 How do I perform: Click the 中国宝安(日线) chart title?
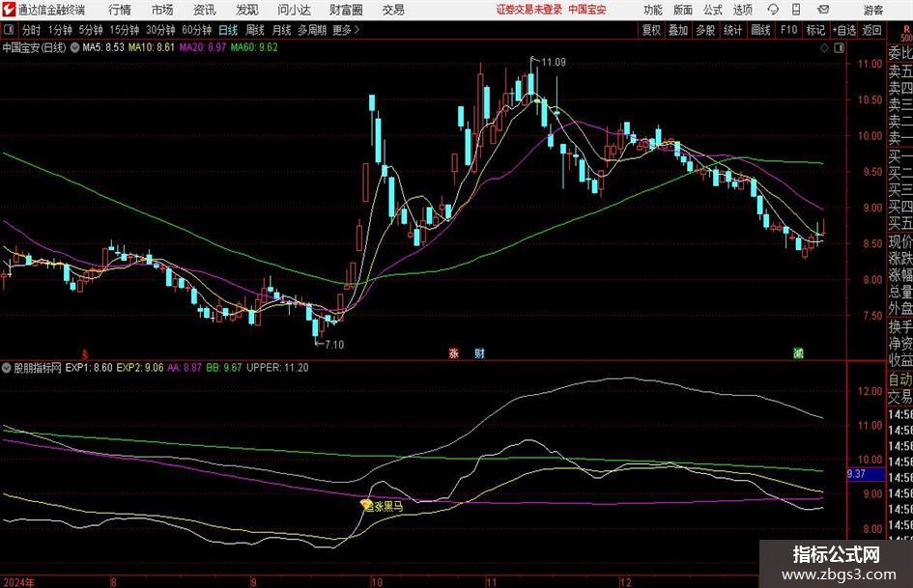[34, 47]
